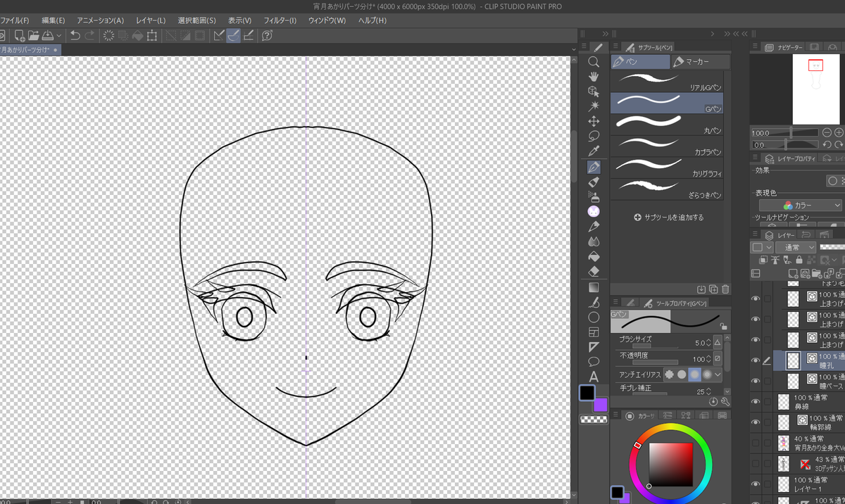
Task: Open the 表現色 カラー dropdown
Action: pyautogui.click(x=801, y=205)
